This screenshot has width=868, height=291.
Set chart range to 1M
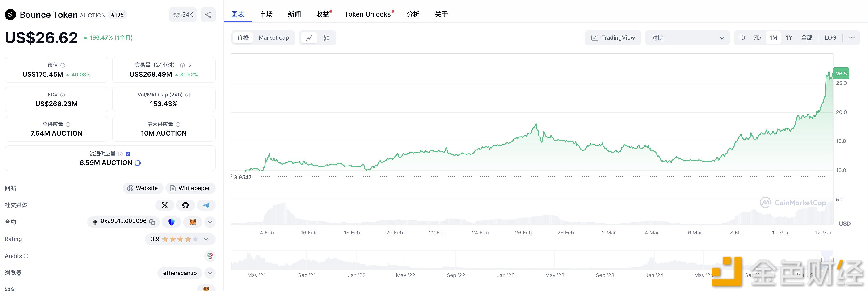coord(773,38)
